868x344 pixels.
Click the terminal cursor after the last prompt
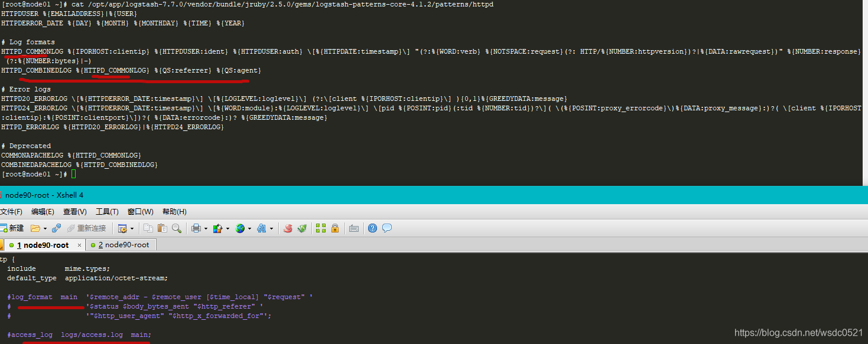tap(74, 174)
